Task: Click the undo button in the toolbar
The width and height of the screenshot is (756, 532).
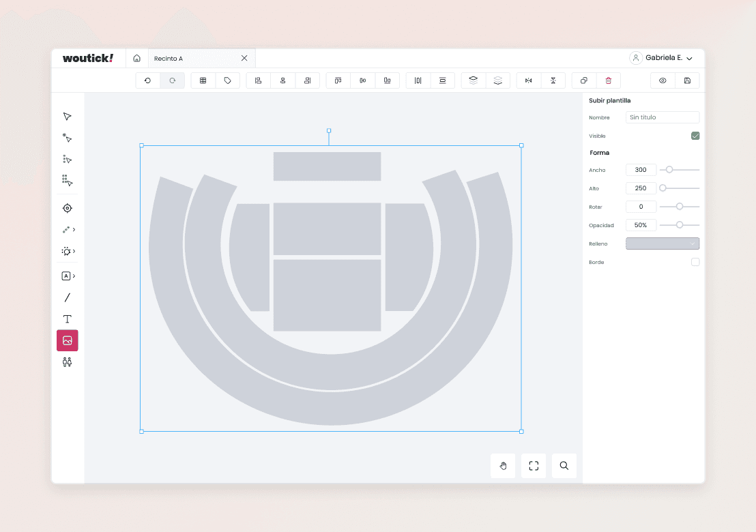Action: coord(147,80)
